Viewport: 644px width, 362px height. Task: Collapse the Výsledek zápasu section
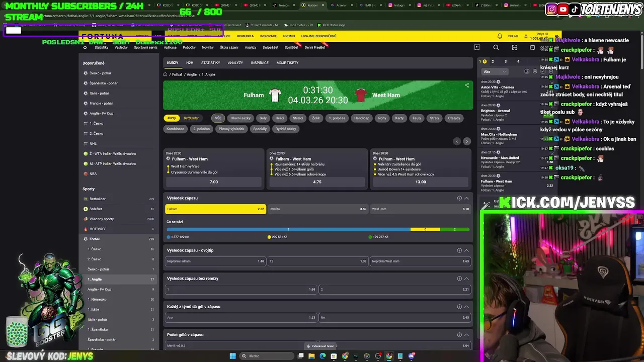pyautogui.click(x=466, y=198)
